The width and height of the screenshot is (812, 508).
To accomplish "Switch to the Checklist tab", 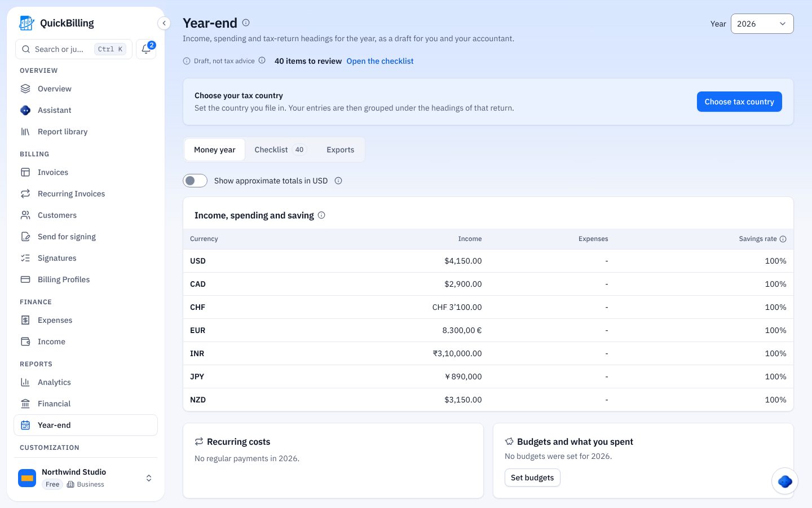I will tap(280, 150).
